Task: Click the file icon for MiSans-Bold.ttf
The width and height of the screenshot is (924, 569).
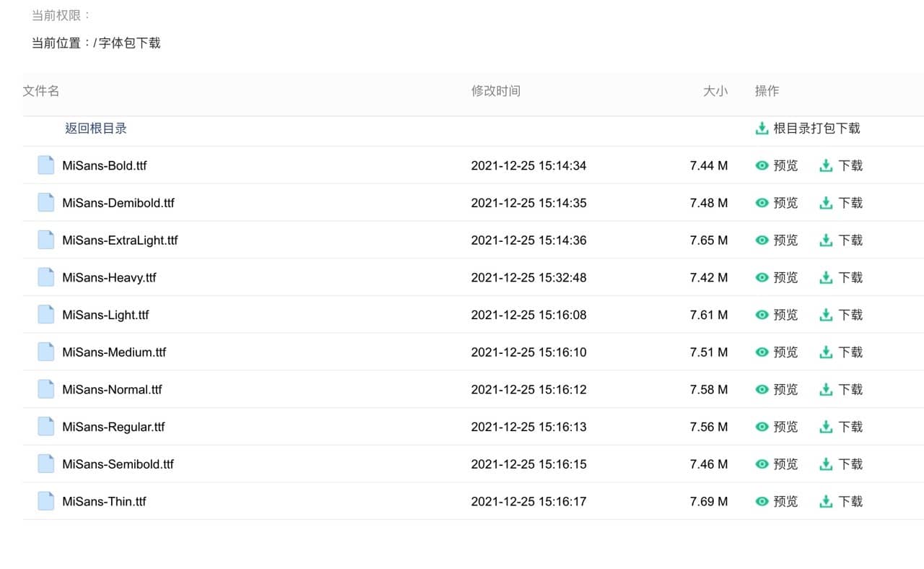Action: (46, 165)
